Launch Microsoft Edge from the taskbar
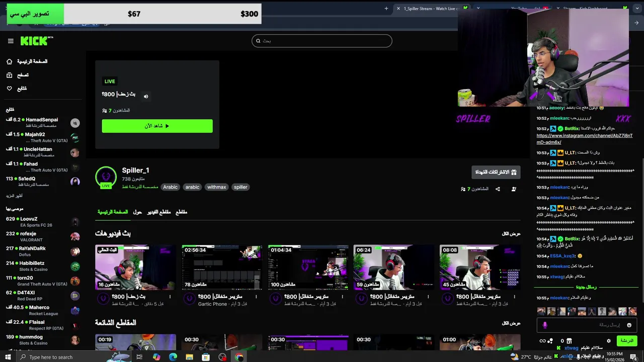 coord(173,357)
